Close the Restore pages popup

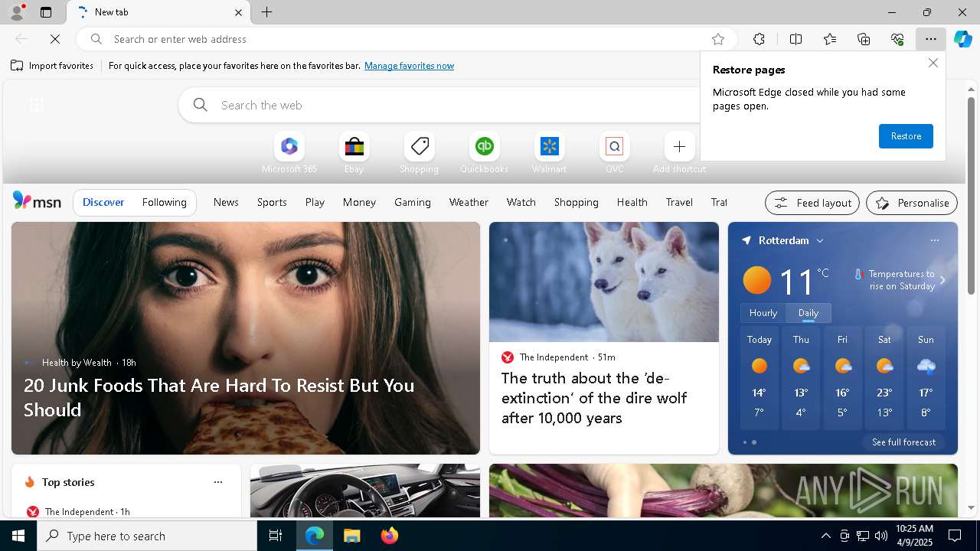(933, 63)
